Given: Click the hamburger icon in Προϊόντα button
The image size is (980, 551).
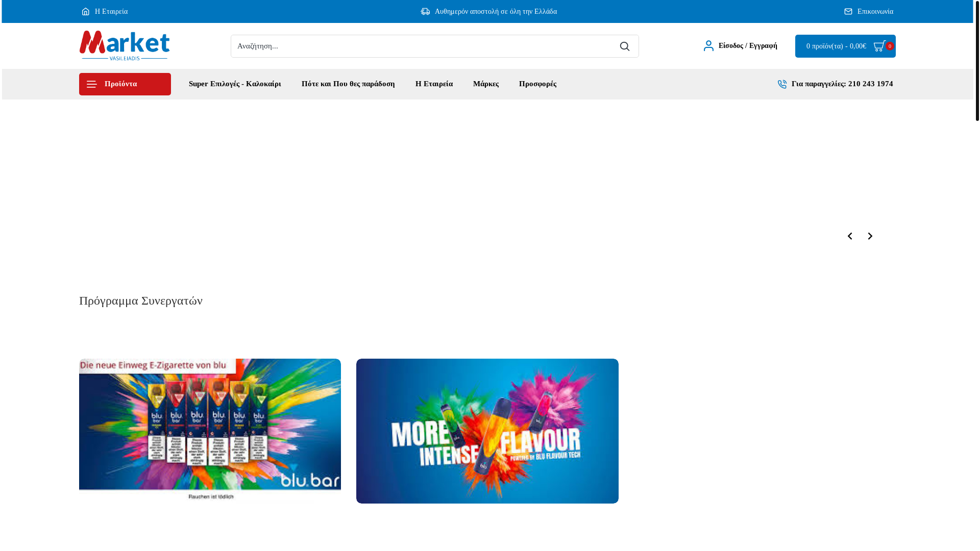Looking at the screenshot, I should pyautogui.click(x=91, y=84).
